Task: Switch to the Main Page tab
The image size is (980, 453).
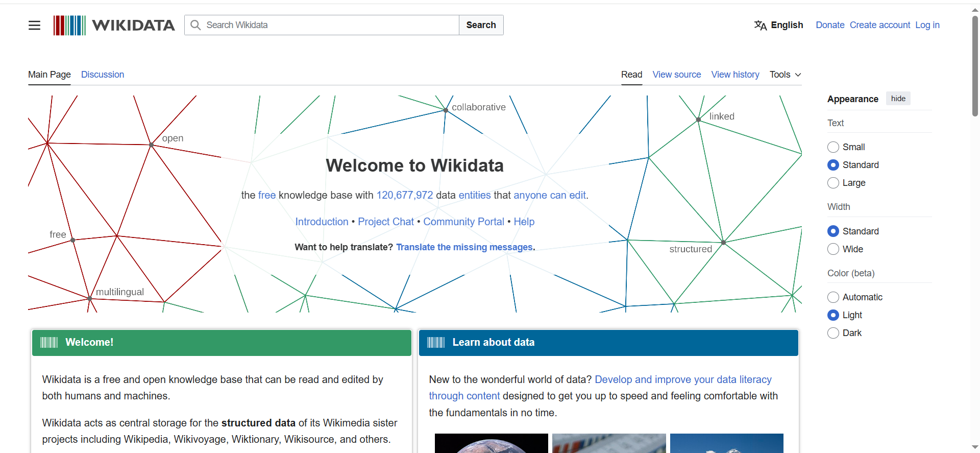Action: [50, 75]
